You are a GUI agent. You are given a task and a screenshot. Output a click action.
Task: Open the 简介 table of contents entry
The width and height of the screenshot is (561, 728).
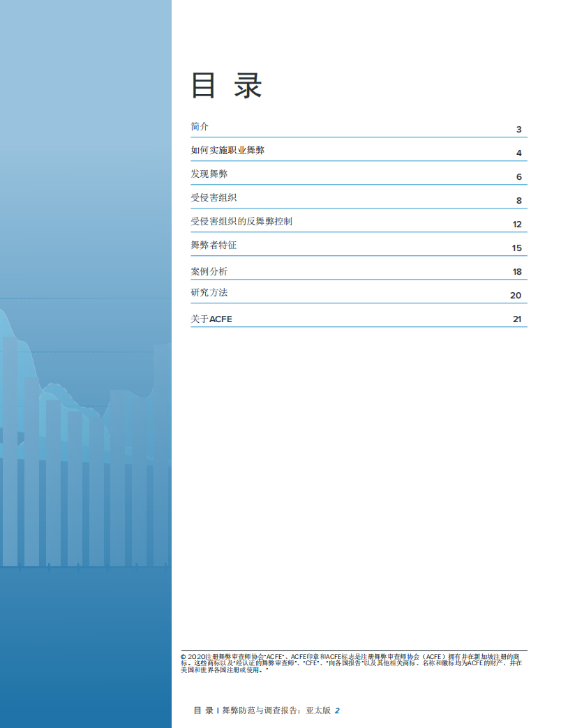point(200,127)
